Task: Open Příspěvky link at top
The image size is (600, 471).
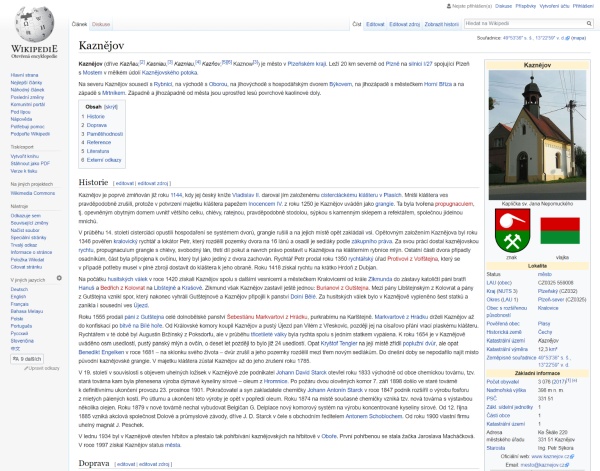Action: pyautogui.click(x=526, y=6)
